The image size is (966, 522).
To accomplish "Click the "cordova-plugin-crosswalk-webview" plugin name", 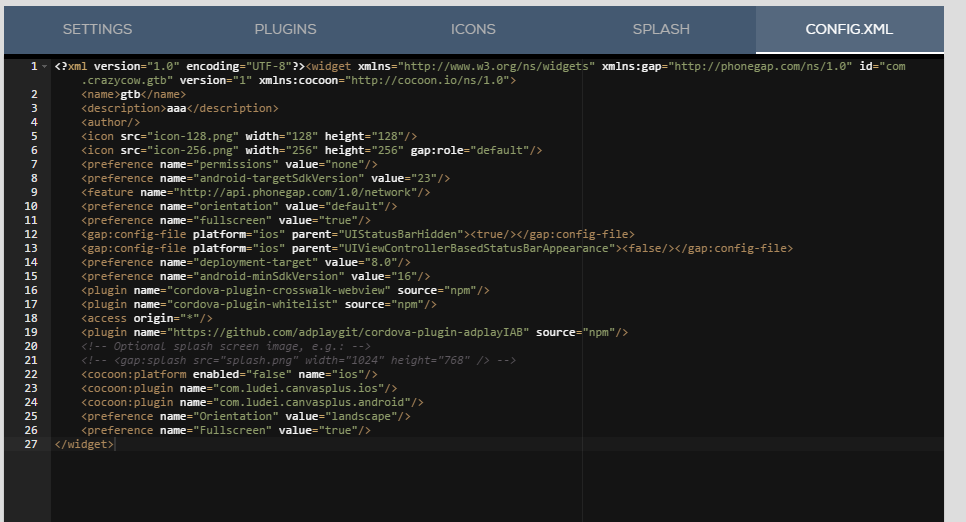I will [279, 290].
